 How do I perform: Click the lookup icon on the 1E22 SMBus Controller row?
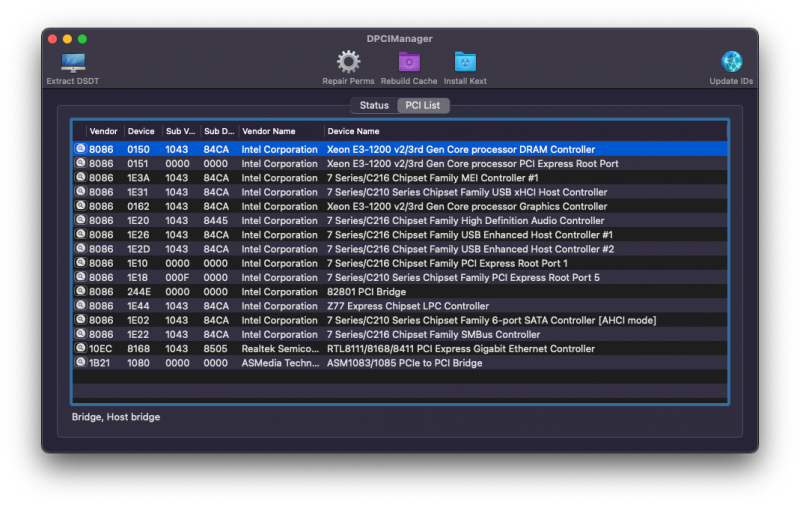(81, 334)
